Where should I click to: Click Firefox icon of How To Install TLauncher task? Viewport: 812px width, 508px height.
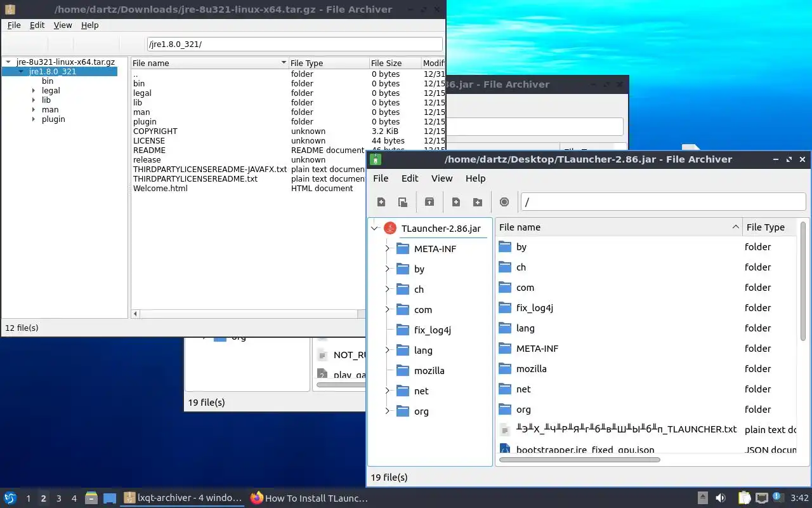[x=256, y=498]
